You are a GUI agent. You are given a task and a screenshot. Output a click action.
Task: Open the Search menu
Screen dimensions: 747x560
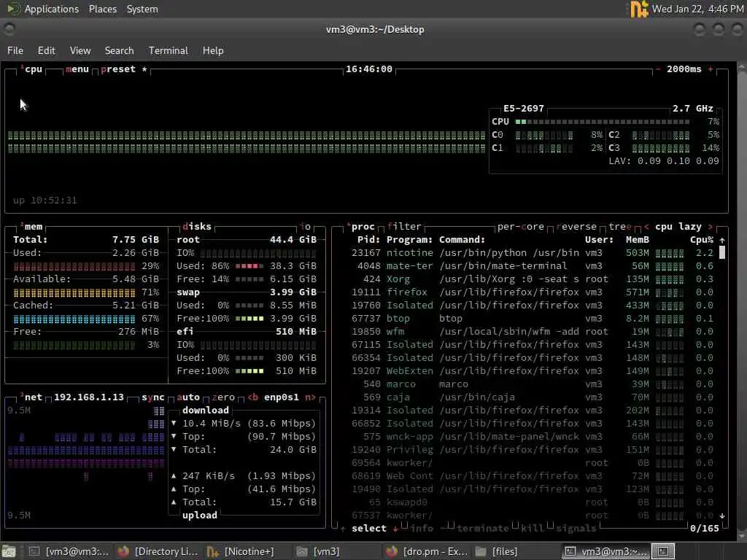(119, 50)
